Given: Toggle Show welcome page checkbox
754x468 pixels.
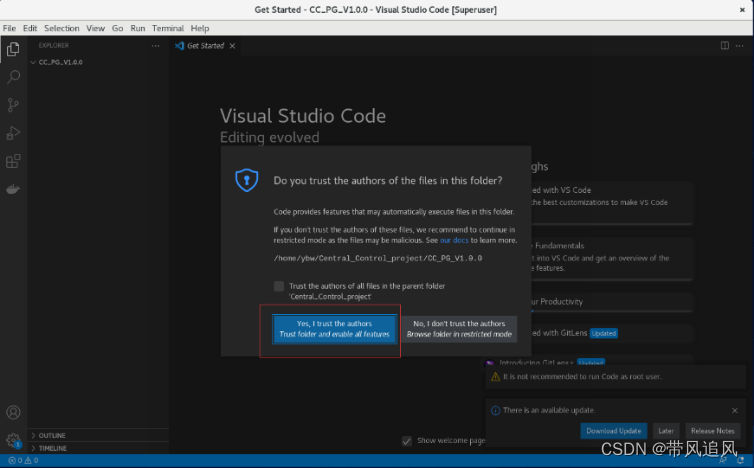Looking at the screenshot, I should pos(407,441).
